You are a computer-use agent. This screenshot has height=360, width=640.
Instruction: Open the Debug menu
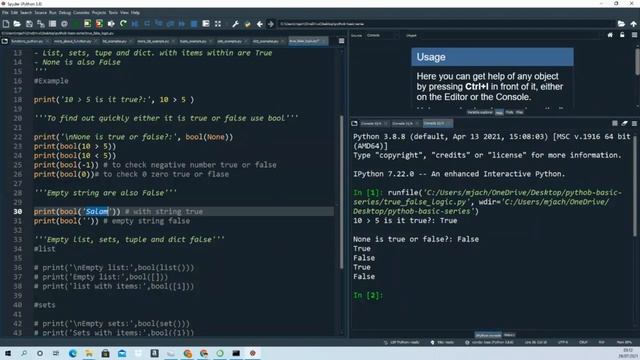[x=64, y=13]
